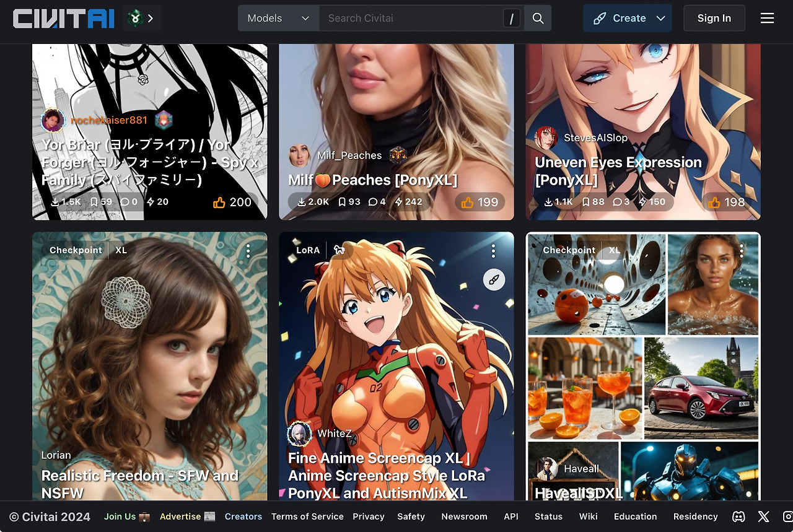
Task: Open Discord icon in footer
Action: tap(738, 517)
